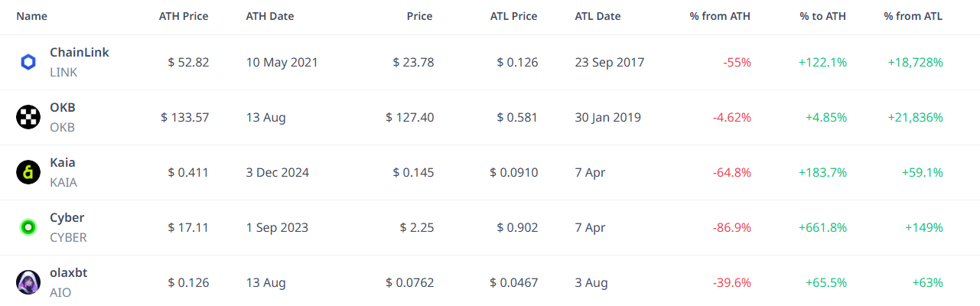
Task: Open the olaxbt coin name link
Action: pos(69,273)
